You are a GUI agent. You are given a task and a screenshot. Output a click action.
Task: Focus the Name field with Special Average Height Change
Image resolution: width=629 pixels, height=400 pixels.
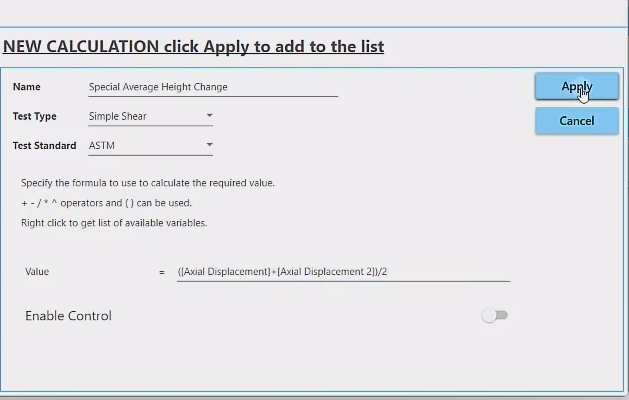tap(210, 87)
